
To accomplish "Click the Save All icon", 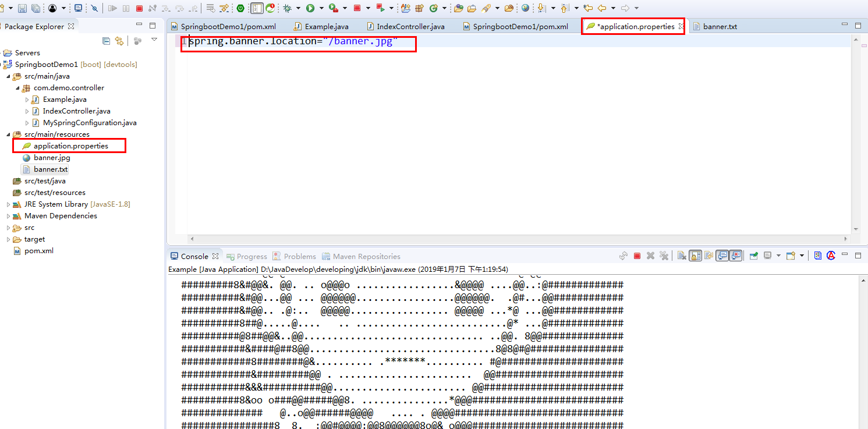I will coord(36,8).
